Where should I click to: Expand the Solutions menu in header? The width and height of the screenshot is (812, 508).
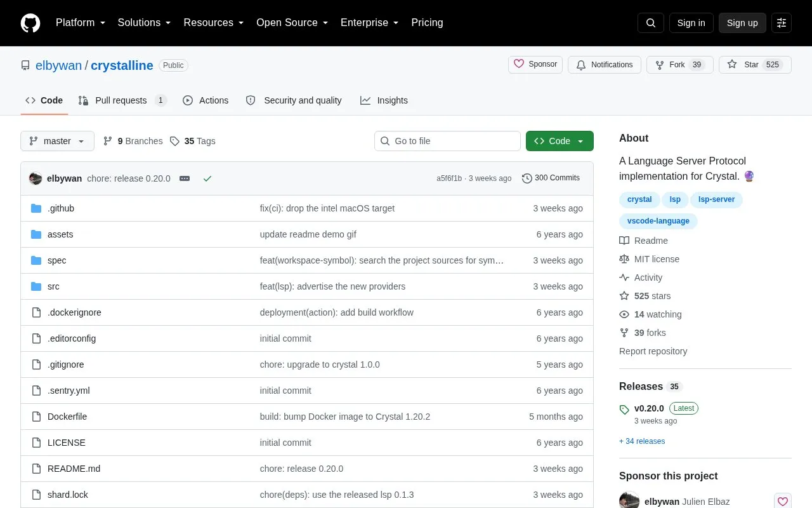[145, 23]
